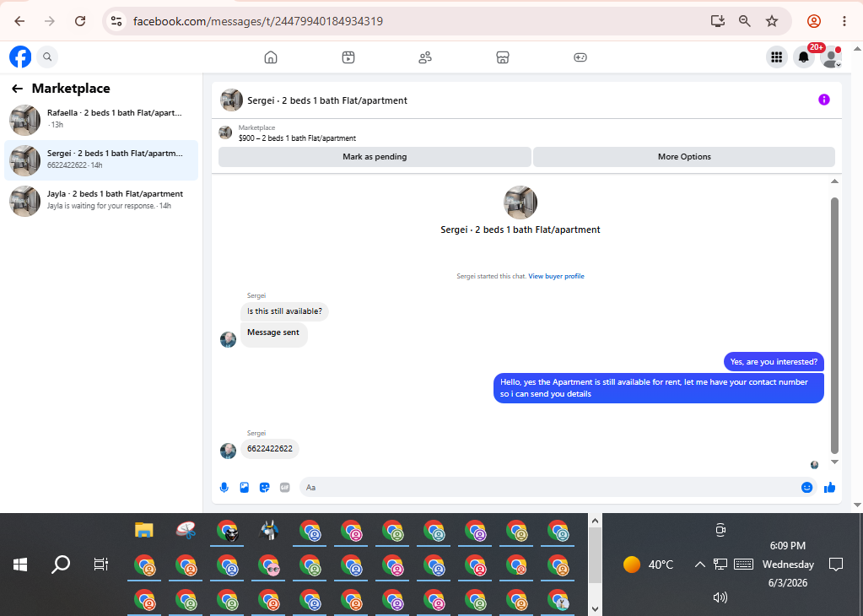
Task: Bookmark this page with star
Action: point(772,21)
